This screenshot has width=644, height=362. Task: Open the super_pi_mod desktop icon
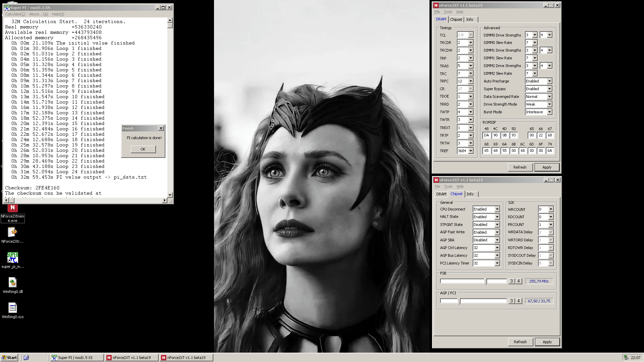pos(13,257)
